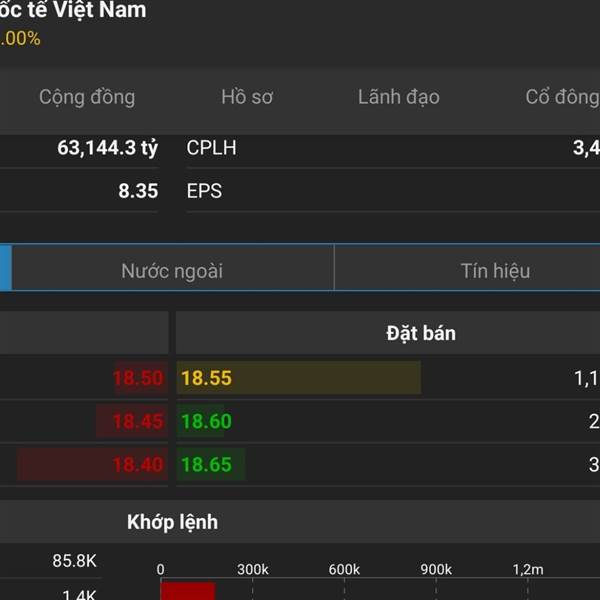Click the Khớp lệnh header
This screenshot has height=600, width=600.
pos(172,522)
